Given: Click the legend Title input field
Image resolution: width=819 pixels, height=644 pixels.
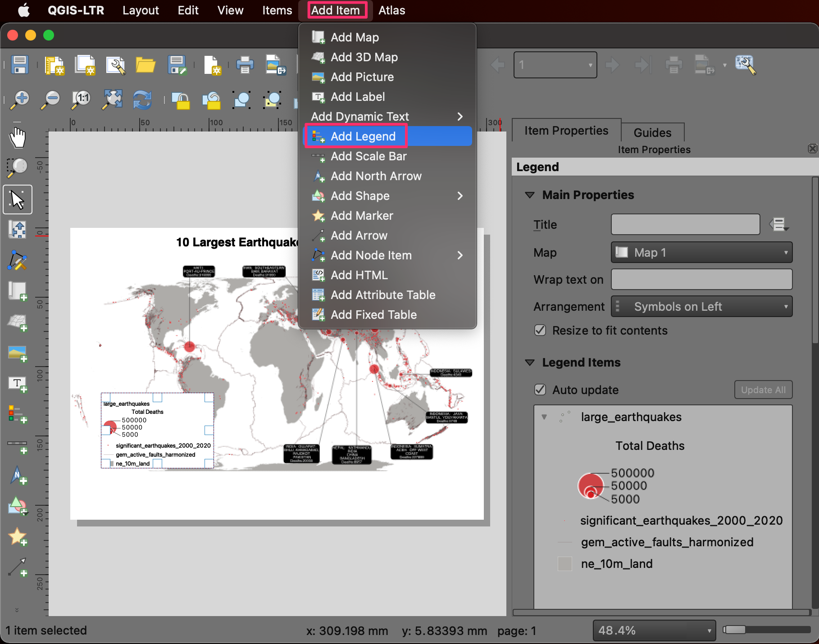Looking at the screenshot, I should click(685, 224).
